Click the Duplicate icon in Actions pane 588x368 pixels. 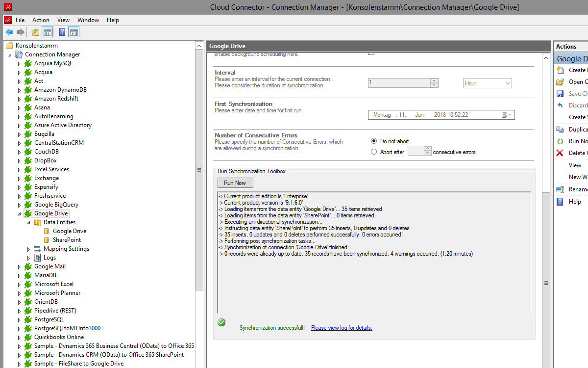[560, 130]
